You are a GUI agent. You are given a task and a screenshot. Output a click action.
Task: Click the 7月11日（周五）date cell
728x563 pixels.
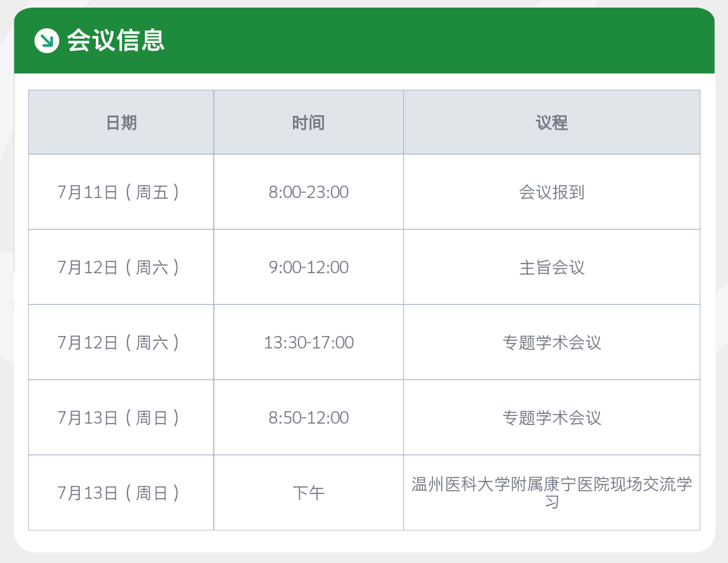tap(119, 192)
